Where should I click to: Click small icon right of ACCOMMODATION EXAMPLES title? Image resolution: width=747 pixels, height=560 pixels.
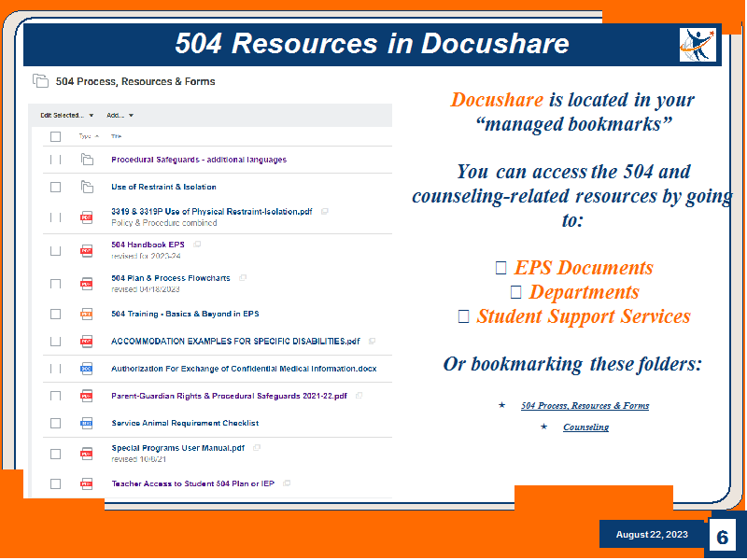372,341
